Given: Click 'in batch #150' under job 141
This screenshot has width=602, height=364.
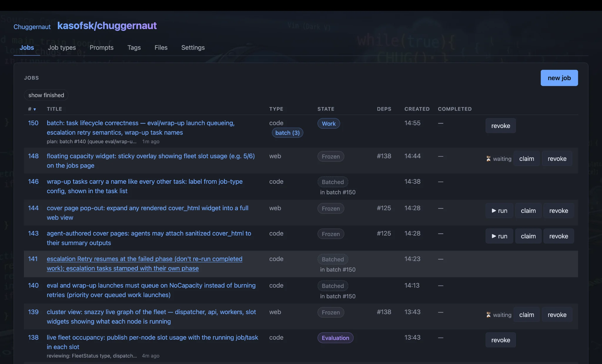Looking at the screenshot, I should 338,269.
